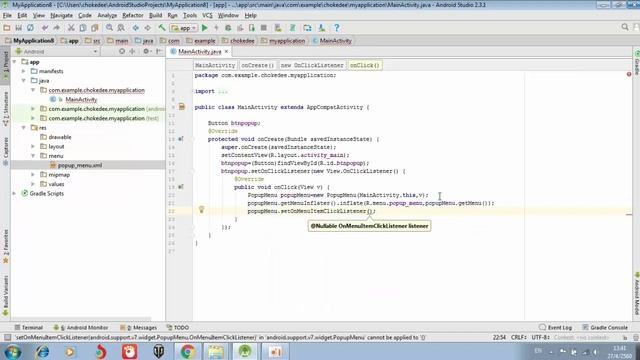Viewport: 640px width, 360px height.
Task: Click the Cut scissors icon
Action: 71,28
